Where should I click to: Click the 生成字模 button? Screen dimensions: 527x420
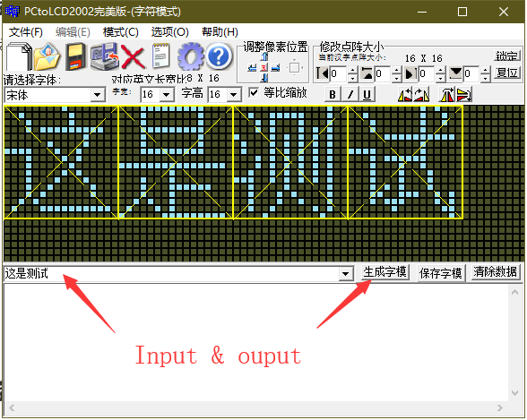point(385,272)
